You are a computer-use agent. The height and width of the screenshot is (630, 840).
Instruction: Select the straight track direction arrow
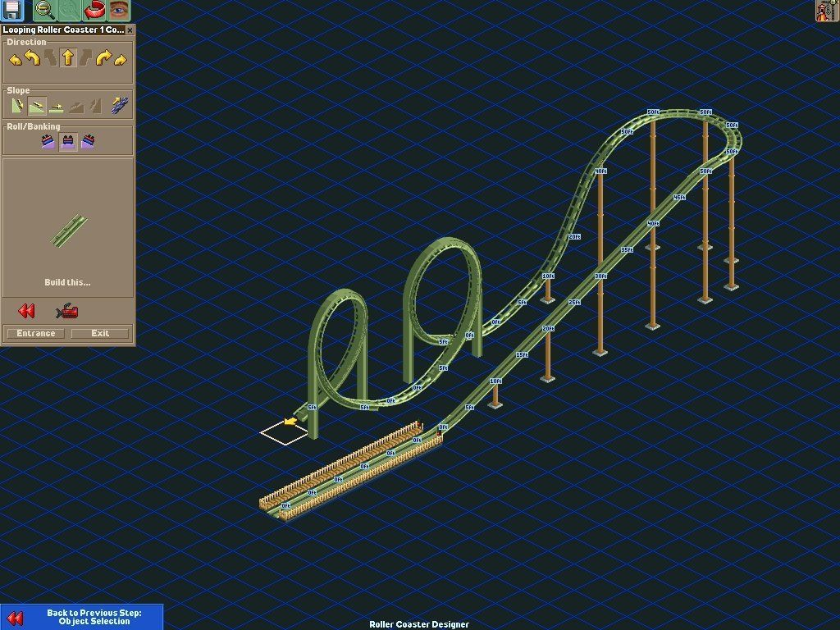68,59
